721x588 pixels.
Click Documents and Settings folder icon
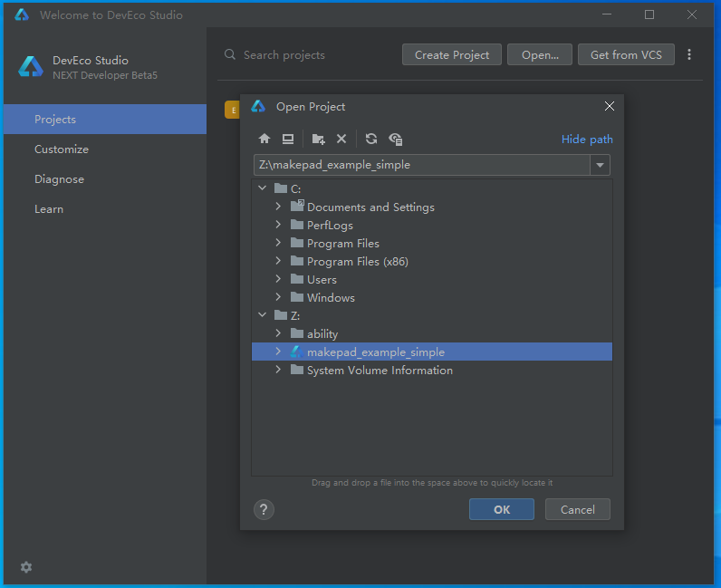point(297,206)
